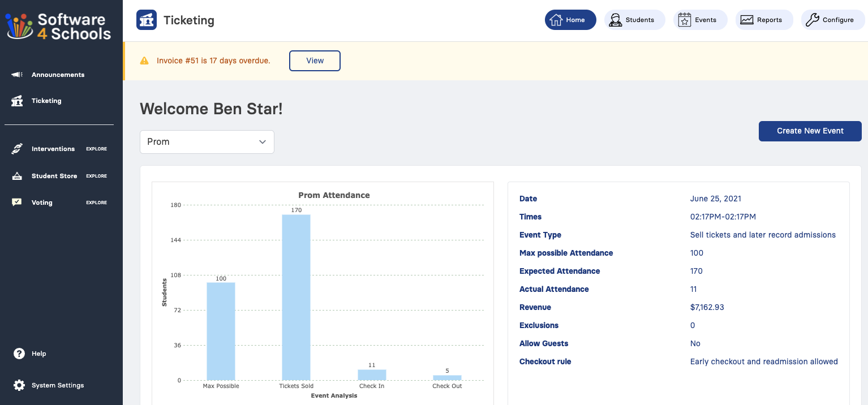The image size is (868, 405).
Task: Select the Tickets Sold bar in the chart
Action: (296, 294)
